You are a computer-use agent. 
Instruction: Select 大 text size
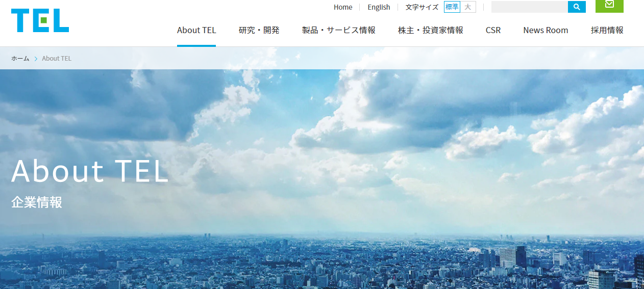point(468,7)
